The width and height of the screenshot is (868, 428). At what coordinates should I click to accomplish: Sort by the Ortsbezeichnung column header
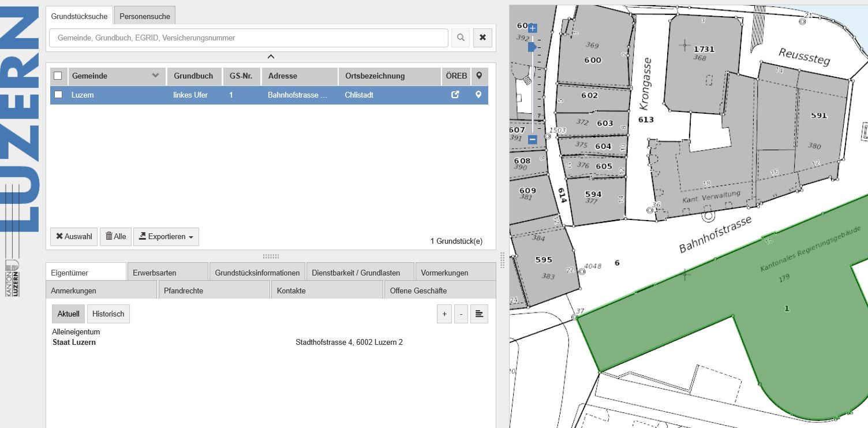[x=390, y=76]
